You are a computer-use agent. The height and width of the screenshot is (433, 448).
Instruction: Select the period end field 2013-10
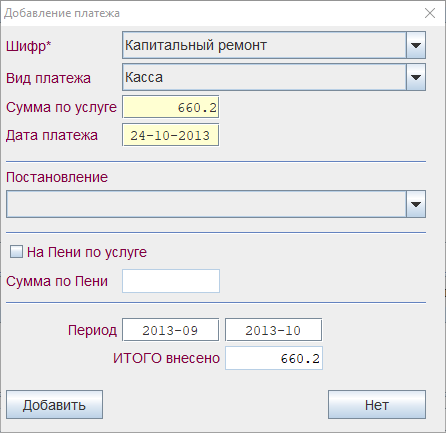(274, 330)
